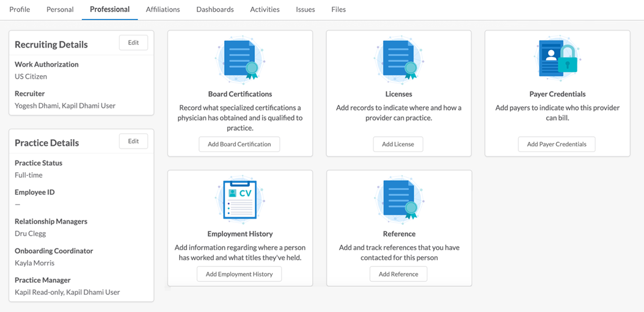Screen dimensions: 644x312
Task: Click the Recruiter field label
Action: pyautogui.click(x=29, y=93)
